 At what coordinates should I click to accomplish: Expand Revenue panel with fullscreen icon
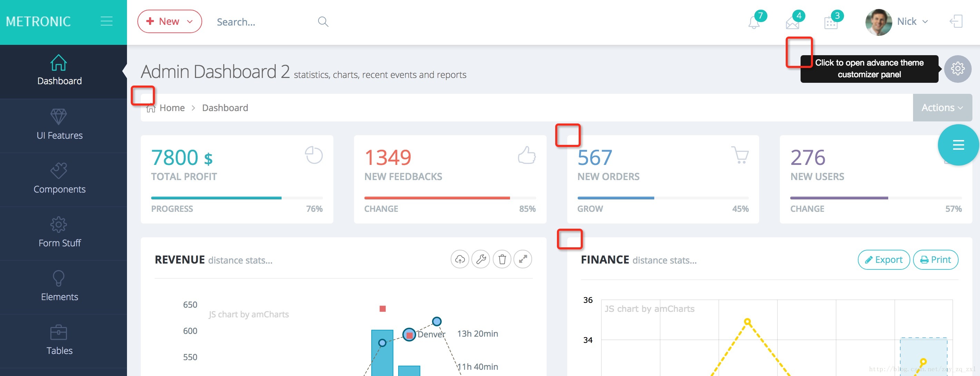(523, 260)
